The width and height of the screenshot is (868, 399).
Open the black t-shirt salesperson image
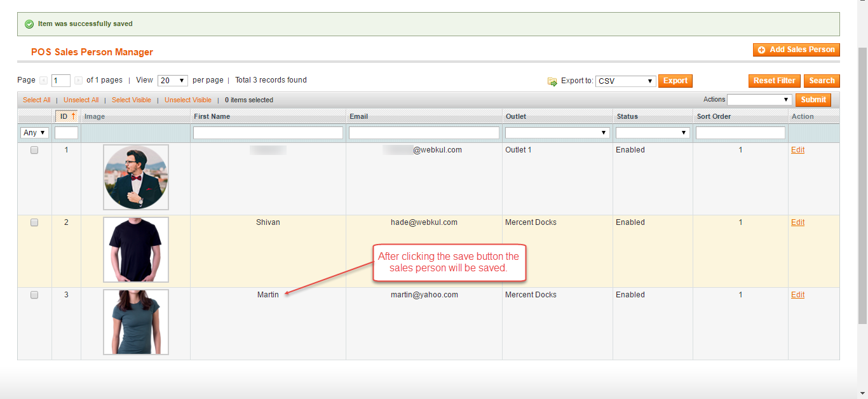tap(136, 250)
